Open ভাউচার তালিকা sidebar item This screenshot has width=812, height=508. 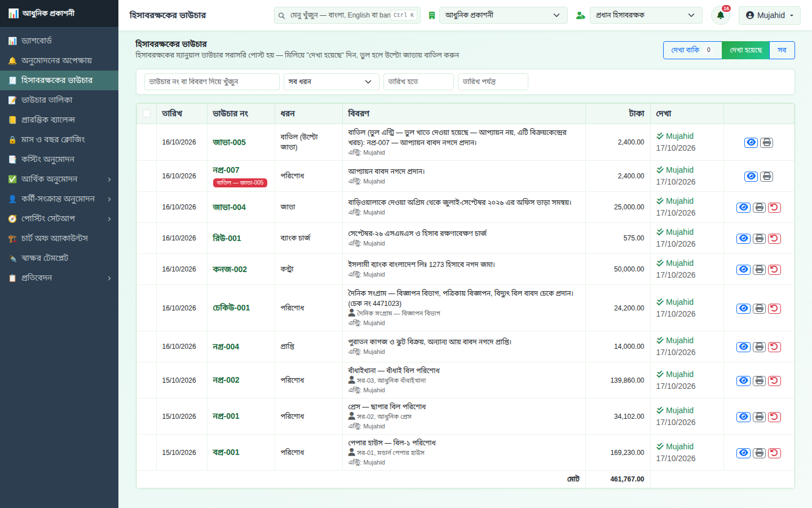click(x=59, y=100)
